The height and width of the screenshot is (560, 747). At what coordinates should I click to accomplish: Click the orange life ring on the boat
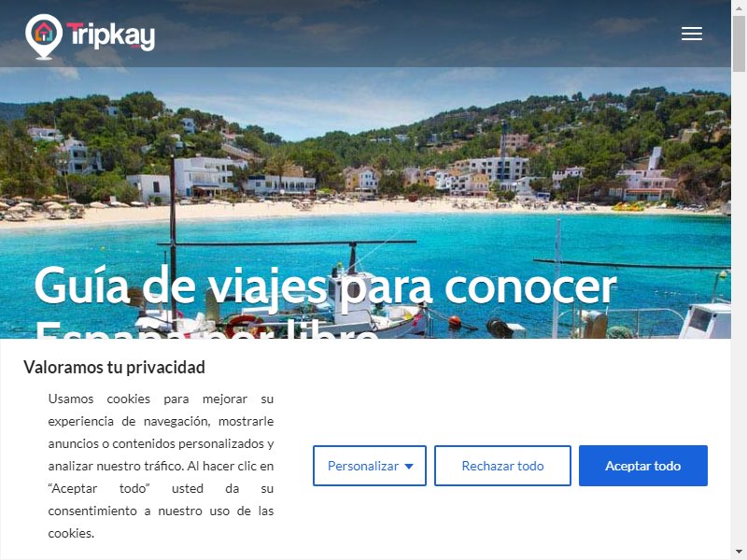click(246, 327)
